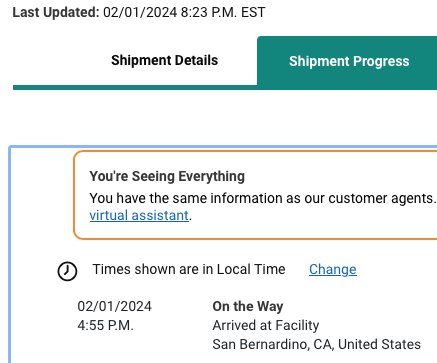Click the 02/01/2024 progress date
Viewport: 437px width, 363px height.
(x=114, y=306)
